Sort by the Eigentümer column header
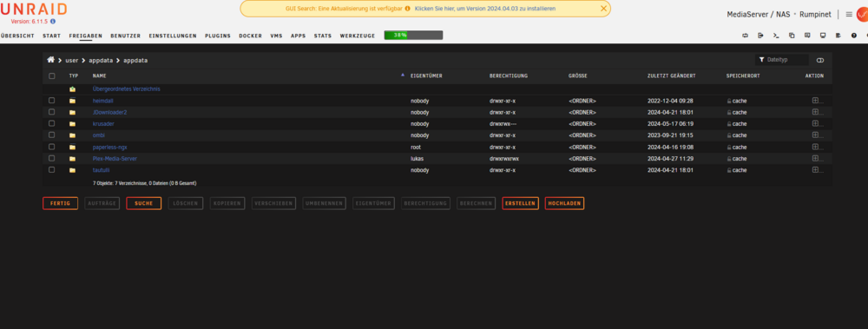The width and height of the screenshot is (868, 329). pos(425,76)
